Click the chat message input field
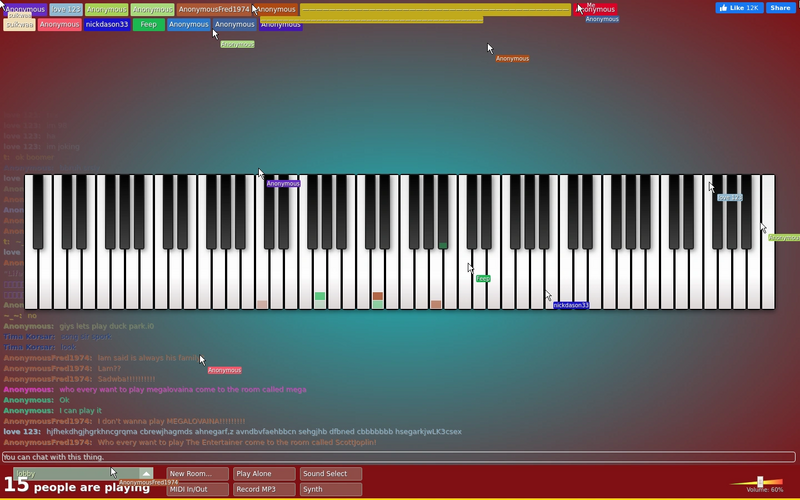The image size is (800, 500). [x=398, y=457]
